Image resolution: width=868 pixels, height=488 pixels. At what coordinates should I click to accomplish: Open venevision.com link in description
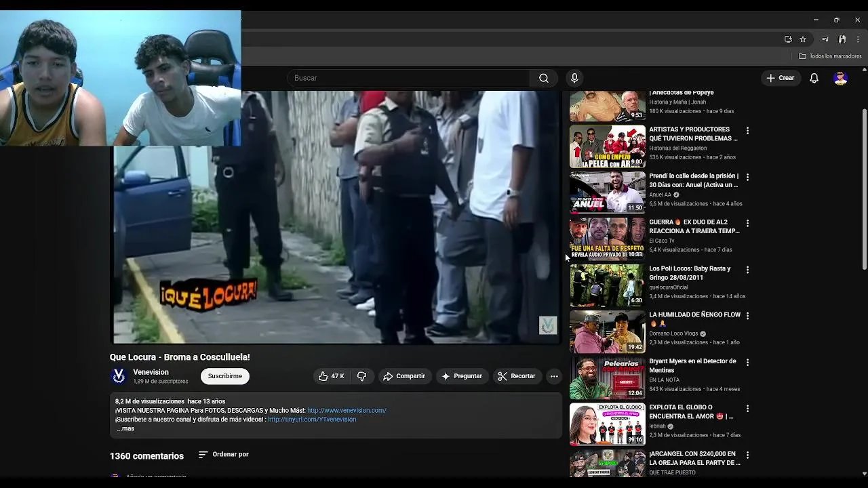pos(347,411)
